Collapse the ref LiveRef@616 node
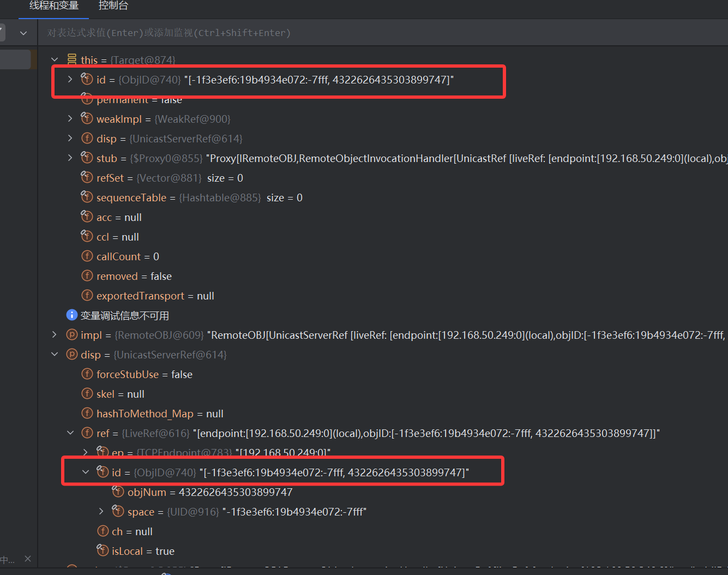This screenshot has height=575, width=728. click(x=70, y=433)
